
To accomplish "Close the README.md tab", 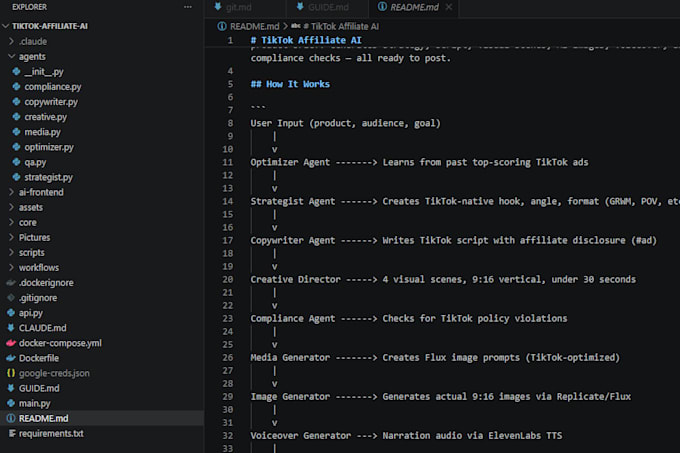I will (x=449, y=7).
